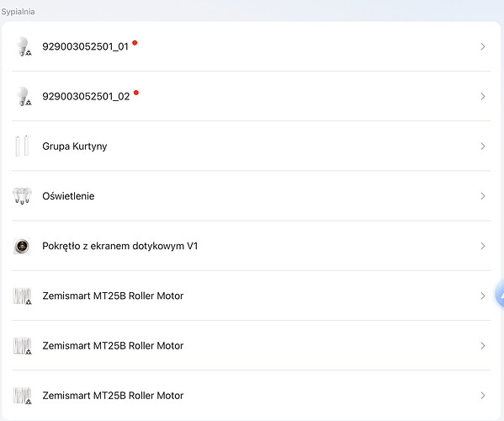The height and width of the screenshot is (421, 504).
Task: Expand the Grupa Kurtyny row chevron
Action: pyautogui.click(x=483, y=147)
